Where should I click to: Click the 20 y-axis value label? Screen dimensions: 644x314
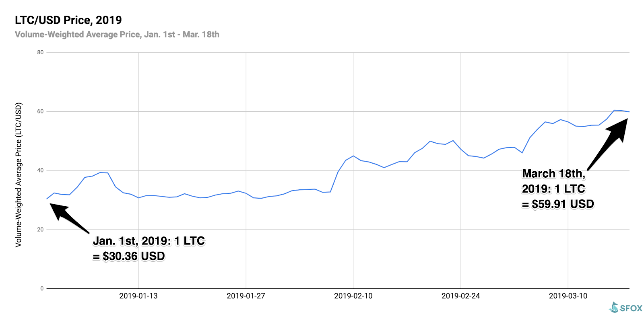pyautogui.click(x=40, y=230)
